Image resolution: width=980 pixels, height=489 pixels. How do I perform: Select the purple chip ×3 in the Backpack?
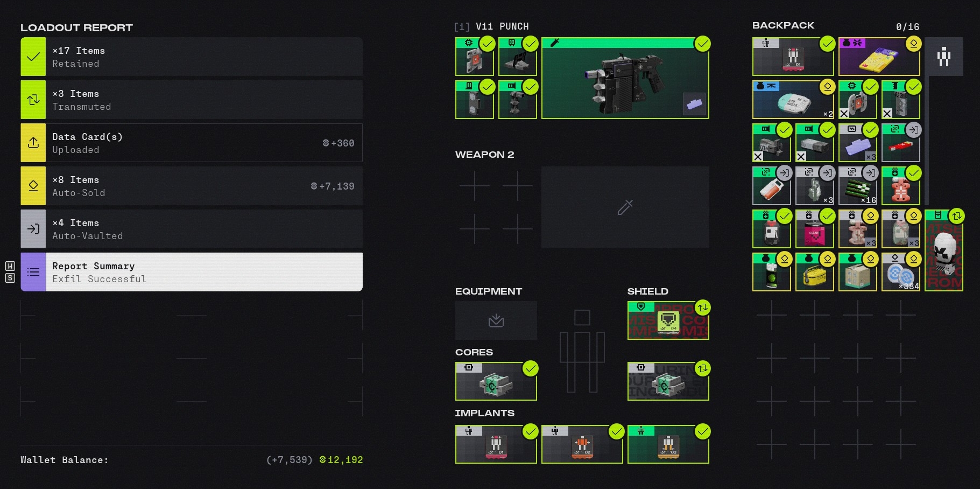click(x=858, y=143)
